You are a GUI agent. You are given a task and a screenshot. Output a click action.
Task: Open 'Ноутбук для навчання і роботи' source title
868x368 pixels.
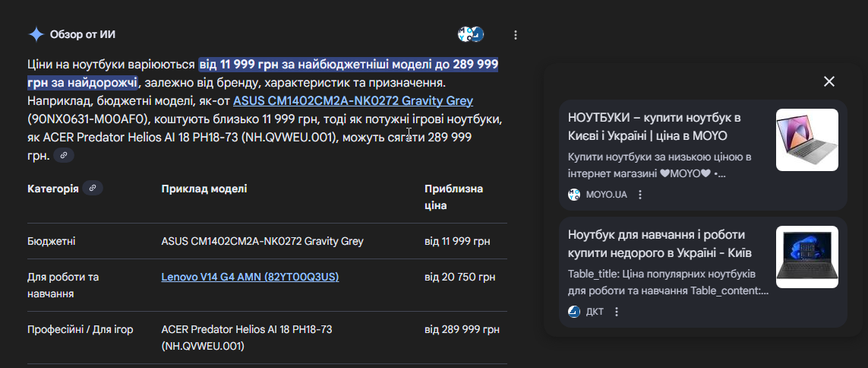pos(660,243)
